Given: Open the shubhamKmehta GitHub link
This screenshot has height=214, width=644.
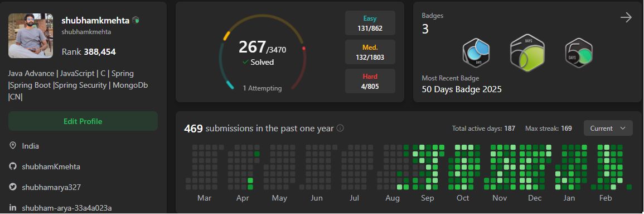Looking at the screenshot, I should (51, 167).
